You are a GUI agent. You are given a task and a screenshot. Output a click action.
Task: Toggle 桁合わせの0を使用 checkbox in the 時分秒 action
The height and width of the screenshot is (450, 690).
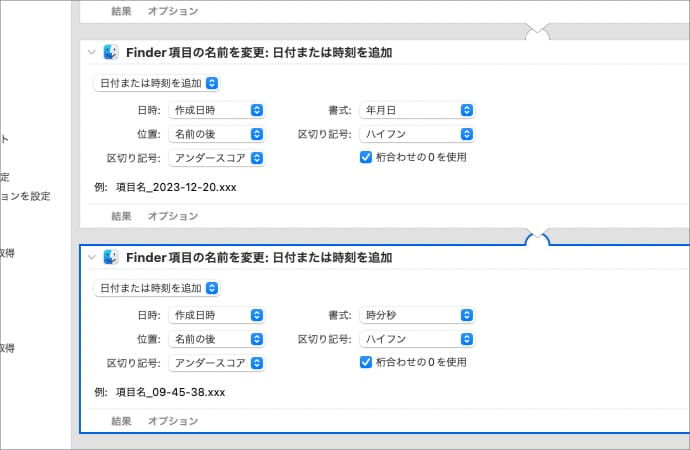pyautogui.click(x=366, y=362)
